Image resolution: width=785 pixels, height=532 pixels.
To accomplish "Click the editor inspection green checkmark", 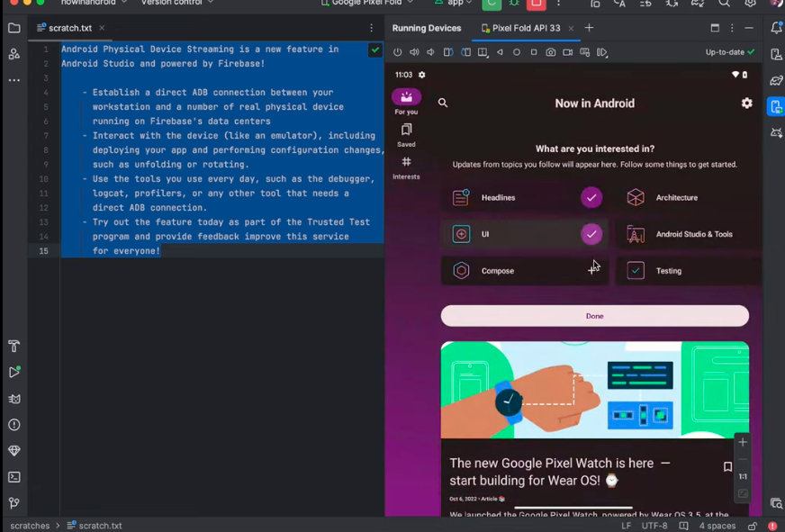I will pos(375,50).
